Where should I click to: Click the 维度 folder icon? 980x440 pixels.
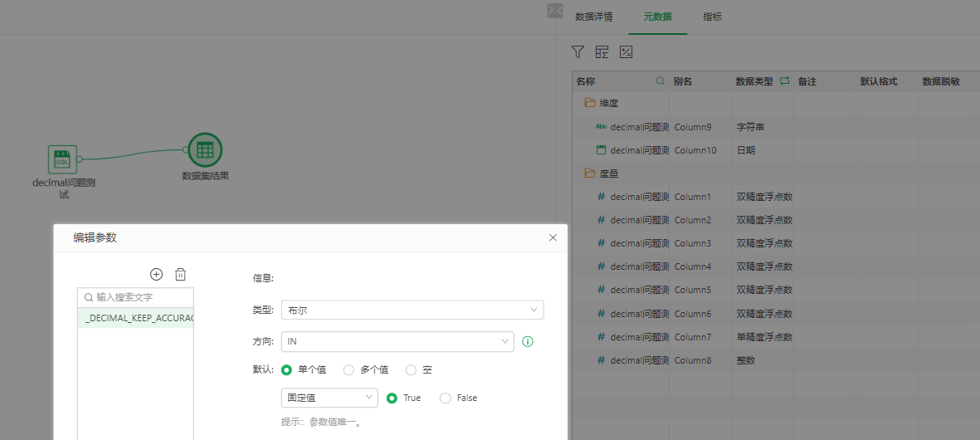589,102
